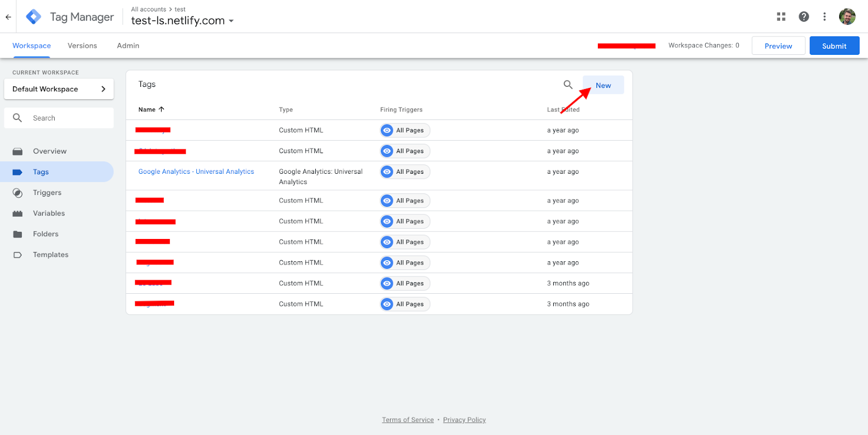
Task: Click the Name column sort arrow
Action: point(161,109)
